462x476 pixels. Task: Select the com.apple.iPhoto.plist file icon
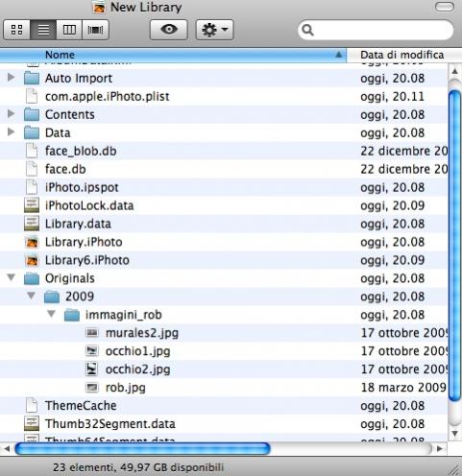coord(32,96)
